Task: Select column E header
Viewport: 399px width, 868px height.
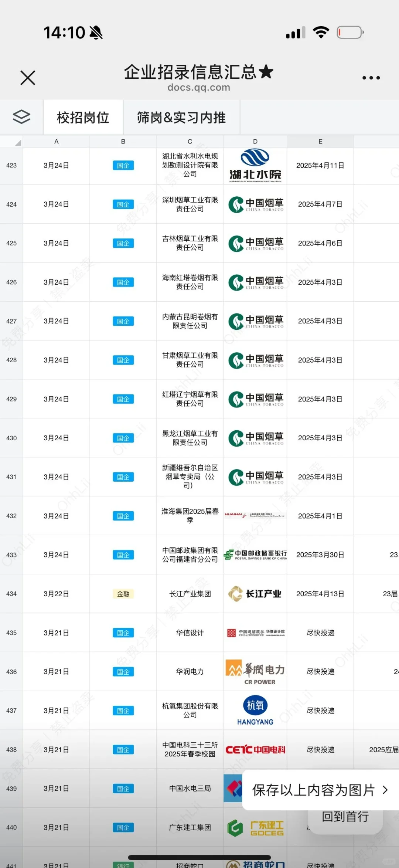Action: (x=320, y=142)
